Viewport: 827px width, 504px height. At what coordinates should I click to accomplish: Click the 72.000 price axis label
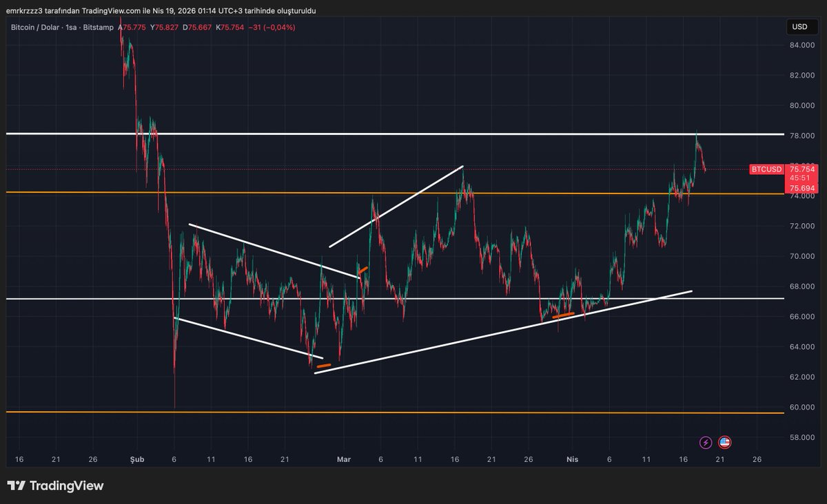coord(802,226)
